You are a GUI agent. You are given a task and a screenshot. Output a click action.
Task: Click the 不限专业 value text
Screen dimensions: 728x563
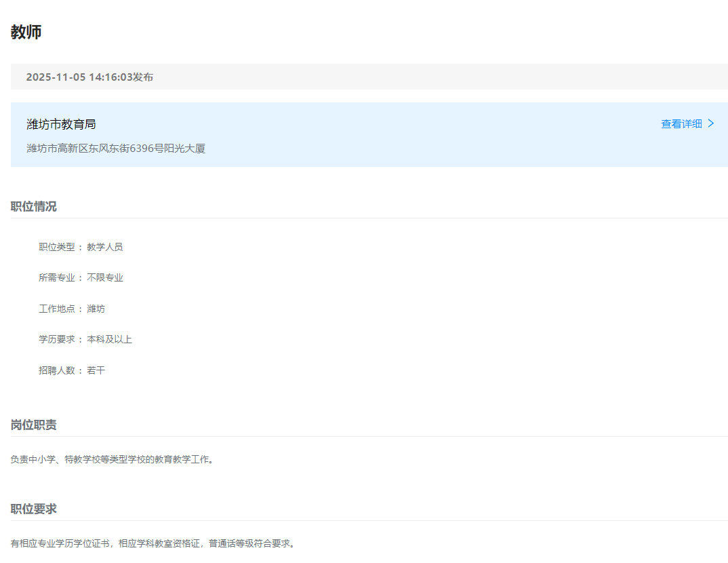pos(105,278)
